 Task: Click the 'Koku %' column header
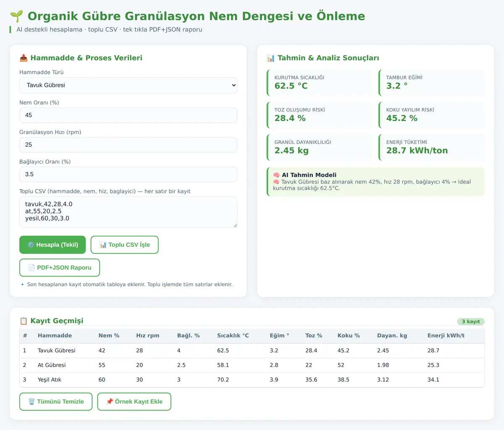(x=349, y=335)
